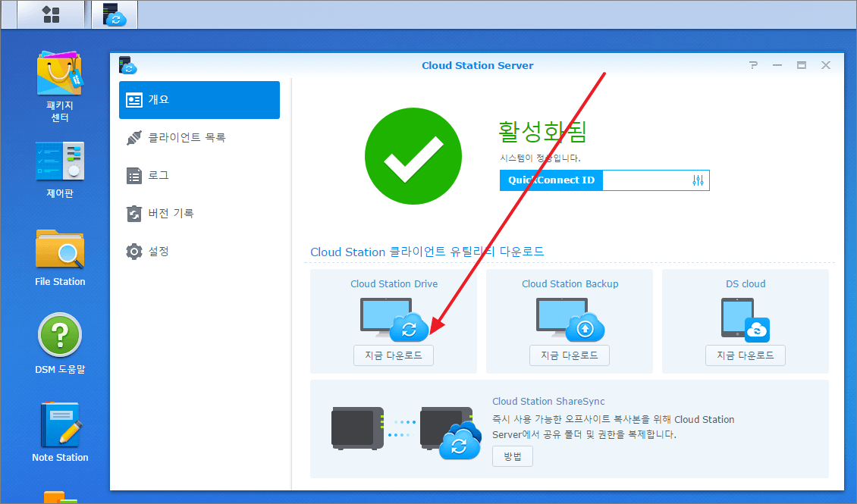Click the Cloud Station Drive label

[394, 284]
